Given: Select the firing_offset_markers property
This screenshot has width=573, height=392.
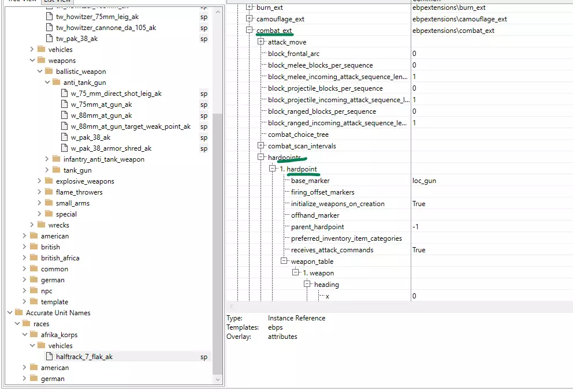Looking at the screenshot, I should 323,192.
